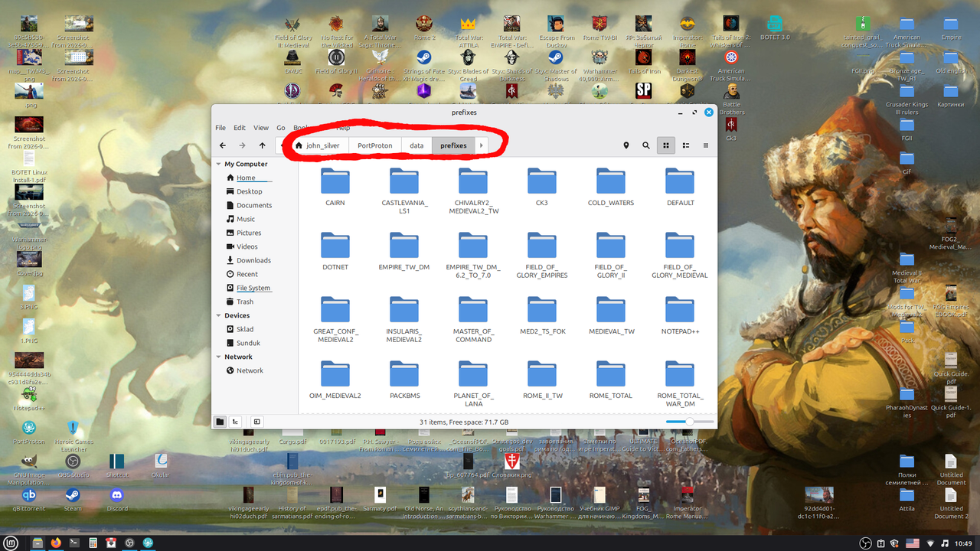Select the NOTEPAD++ folder
The image size is (980, 551).
[x=680, y=315]
